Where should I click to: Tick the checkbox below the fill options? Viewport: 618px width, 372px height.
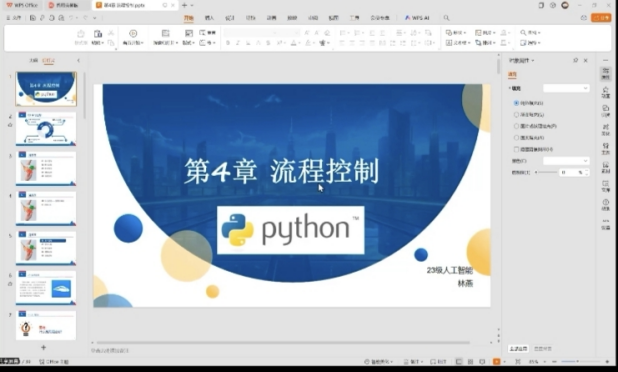tap(516, 149)
